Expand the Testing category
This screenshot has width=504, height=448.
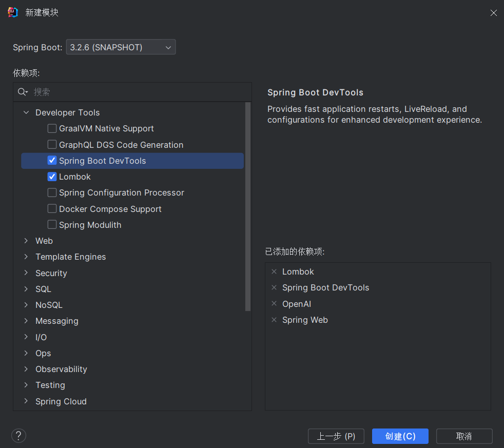[x=26, y=385]
